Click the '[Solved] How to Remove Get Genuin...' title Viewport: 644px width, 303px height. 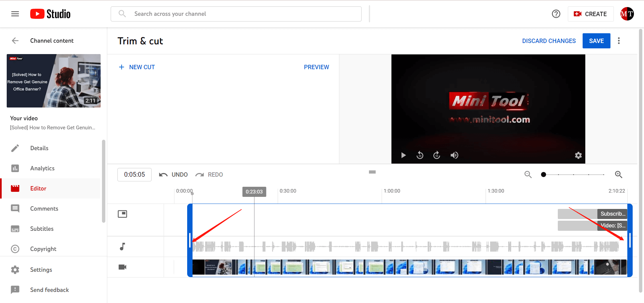point(53,128)
